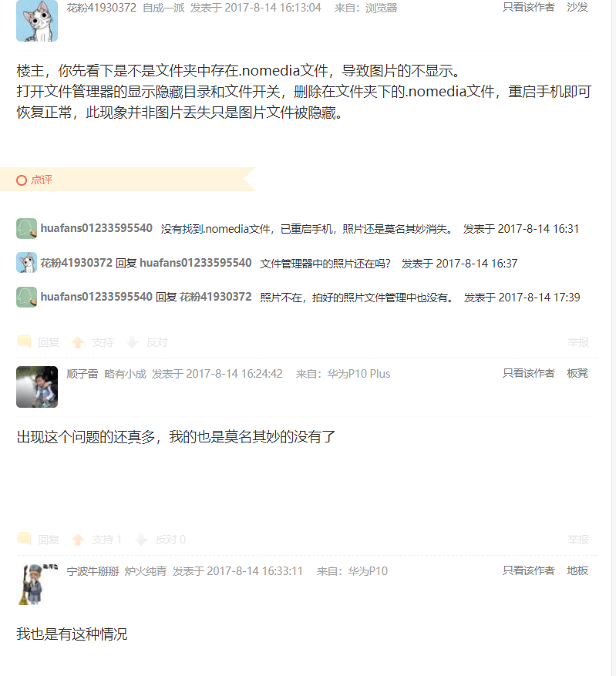616x676 pixels.
Task: Click the 点评 comment circle icon
Action: [22, 180]
